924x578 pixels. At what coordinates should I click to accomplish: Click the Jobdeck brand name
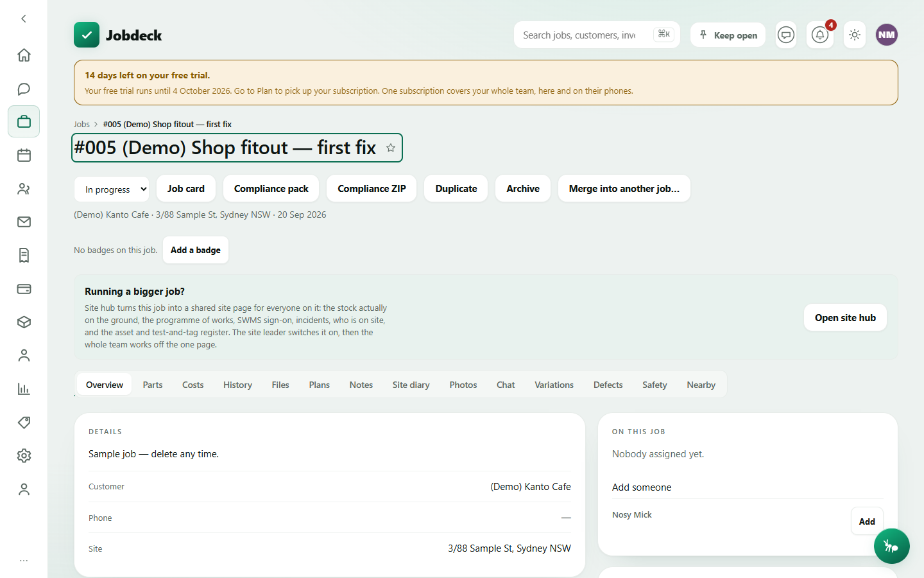pyautogui.click(x=133, y=35)
